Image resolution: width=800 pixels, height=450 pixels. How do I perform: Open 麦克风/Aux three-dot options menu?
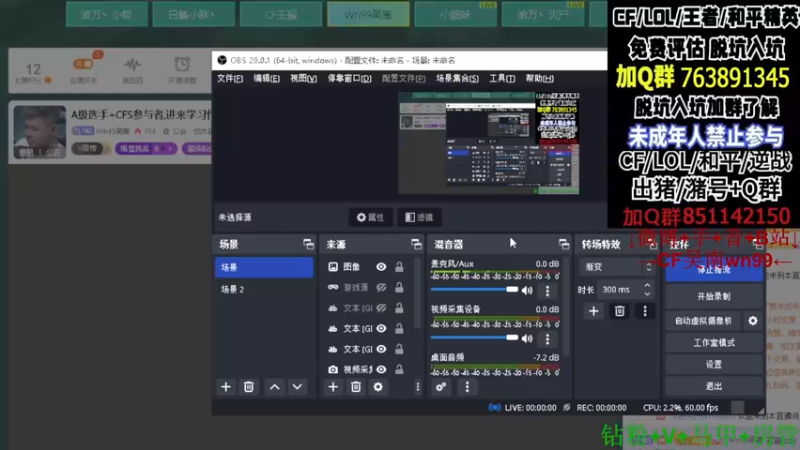[x=547, y=290]
